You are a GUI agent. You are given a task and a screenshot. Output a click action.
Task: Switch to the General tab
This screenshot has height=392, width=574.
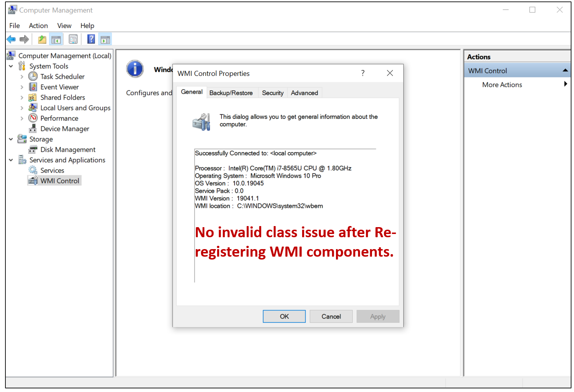click(x=192, y=92)
